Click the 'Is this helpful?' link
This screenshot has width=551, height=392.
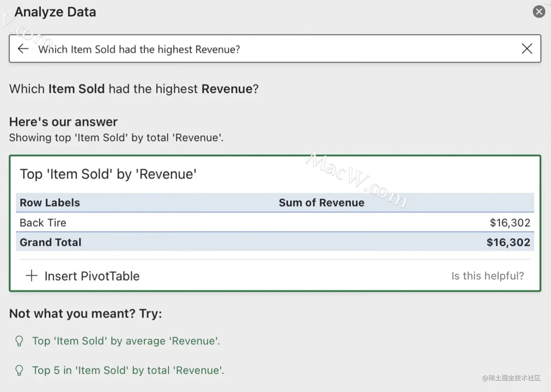click(487, 276)
